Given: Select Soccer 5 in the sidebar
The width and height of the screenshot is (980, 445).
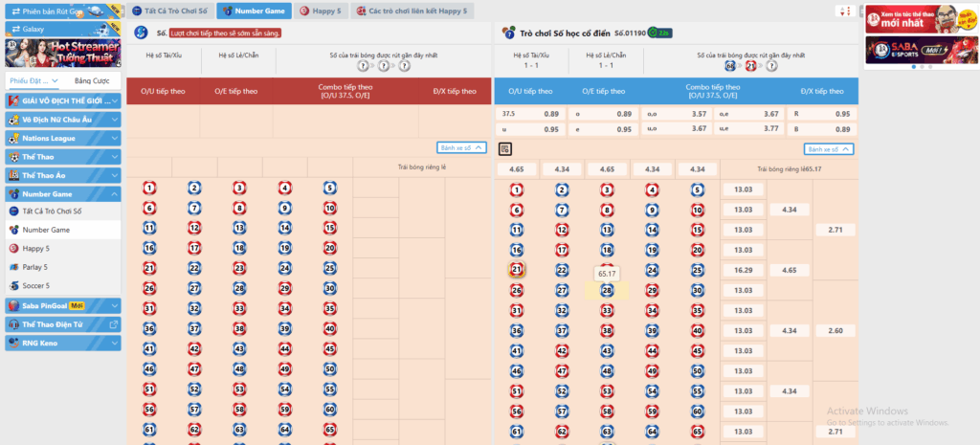Looking at the screenshot, I should tap(63, 285).
